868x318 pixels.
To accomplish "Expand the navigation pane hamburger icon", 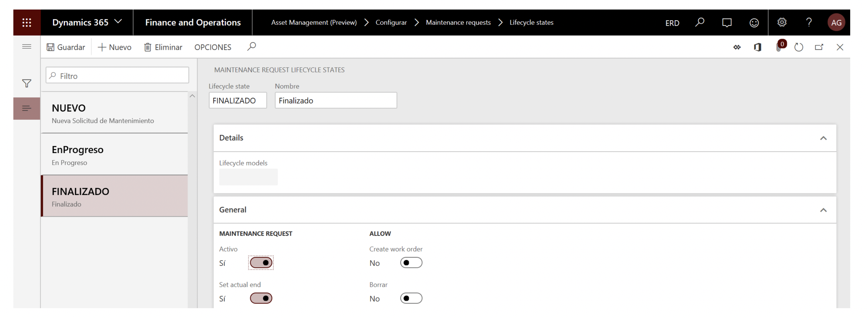I will click(27, 47).
